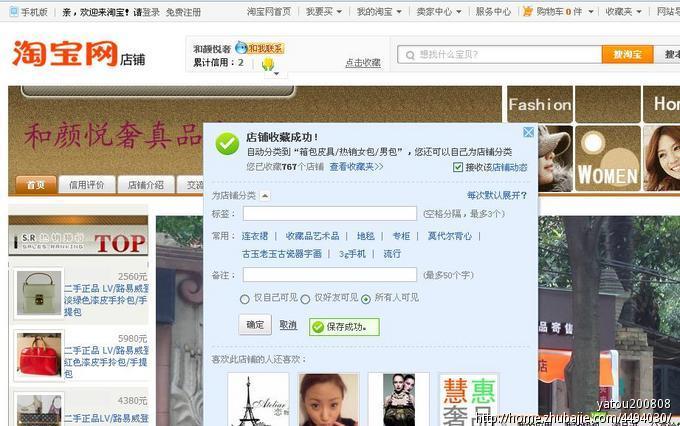Screen dimensions: 680x426
Task: Click the 每次默认展开? link
Action: (x=497, y=196)
